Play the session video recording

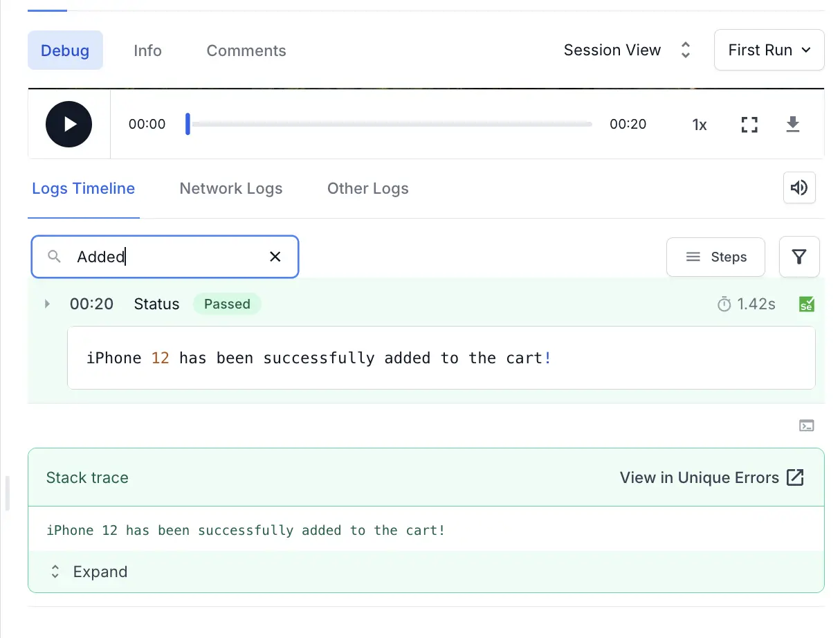pos(69,125)
